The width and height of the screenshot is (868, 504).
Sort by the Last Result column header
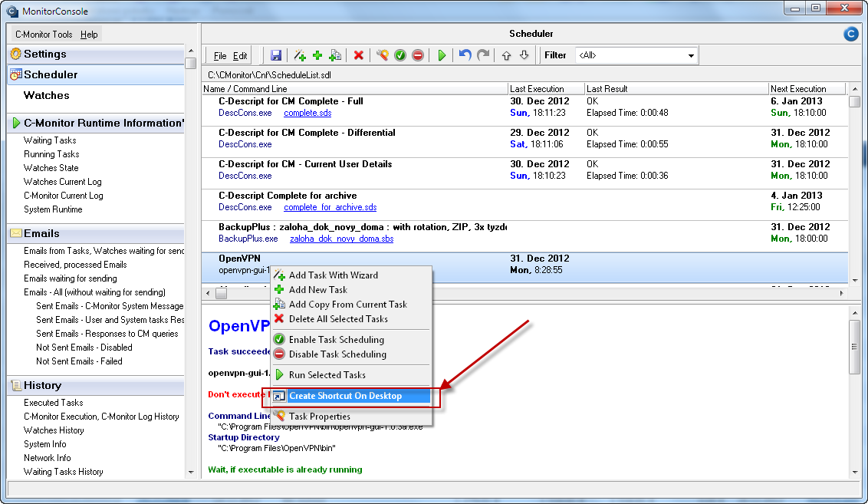click(x=676, y=89)
